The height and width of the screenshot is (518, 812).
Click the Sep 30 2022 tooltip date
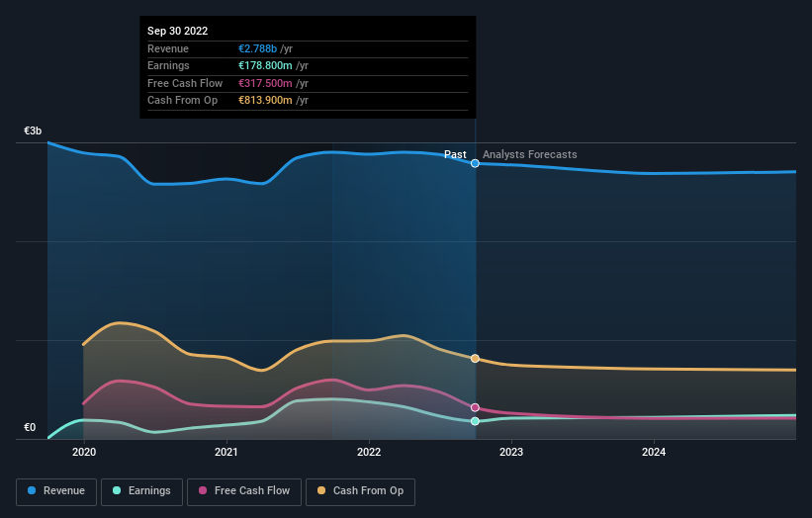[178, 31]
